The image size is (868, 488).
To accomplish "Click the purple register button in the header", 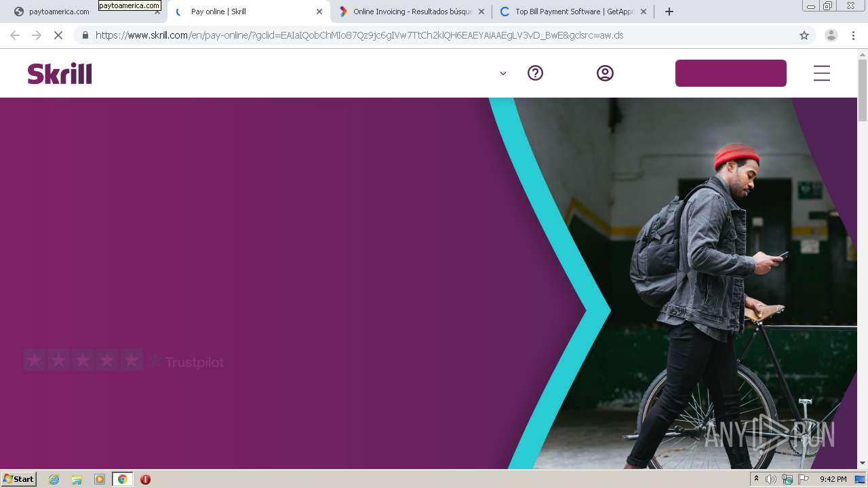I will click(x=731, y=73).
